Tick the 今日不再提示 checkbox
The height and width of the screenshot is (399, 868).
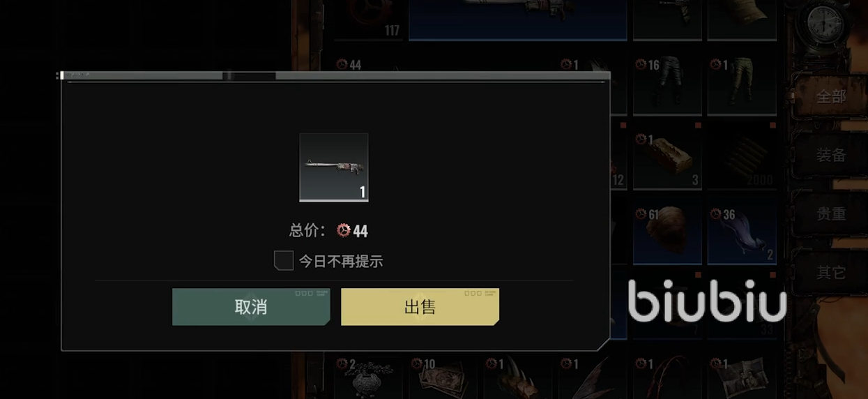tap(283, 261)
